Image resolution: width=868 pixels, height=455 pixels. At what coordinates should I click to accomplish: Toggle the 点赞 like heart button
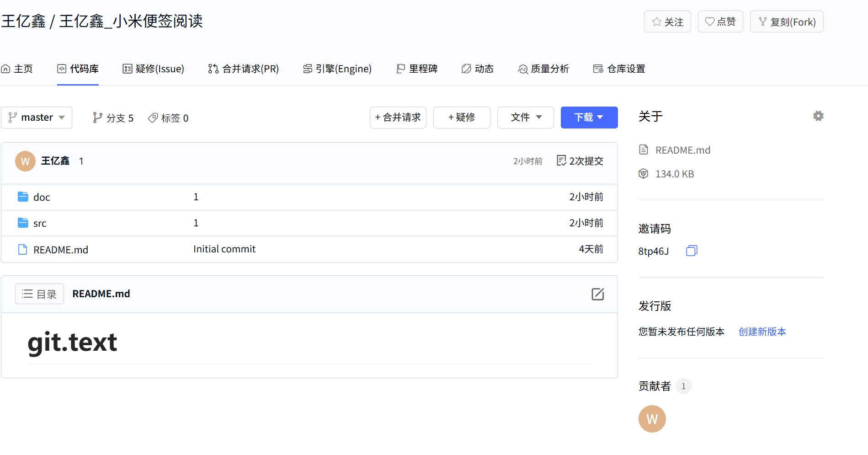tap(720, 21)
